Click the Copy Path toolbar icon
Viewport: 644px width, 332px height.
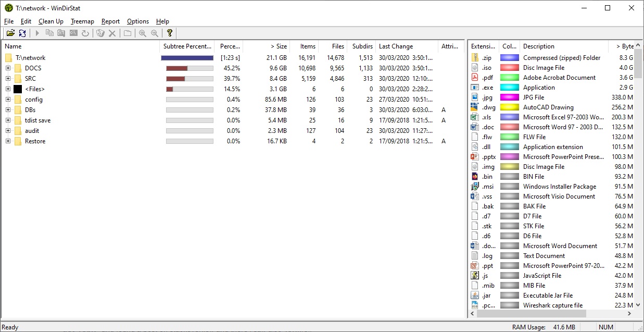point(49,33)
